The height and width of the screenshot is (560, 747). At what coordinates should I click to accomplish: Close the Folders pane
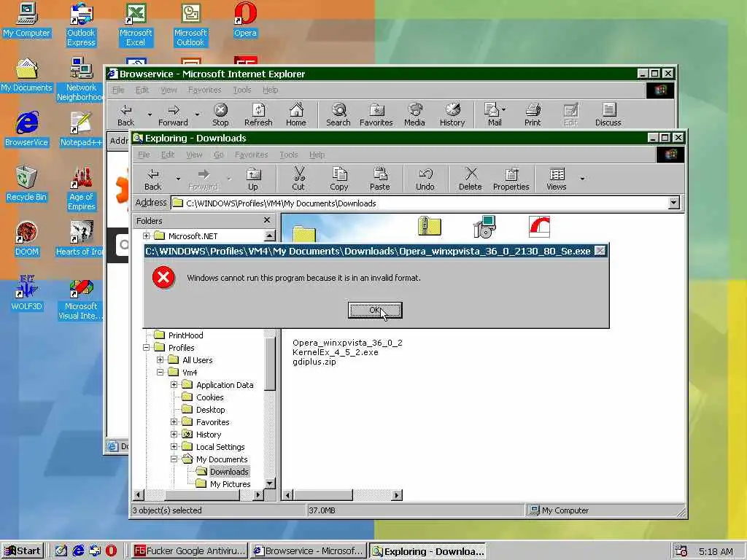(267, 220)
